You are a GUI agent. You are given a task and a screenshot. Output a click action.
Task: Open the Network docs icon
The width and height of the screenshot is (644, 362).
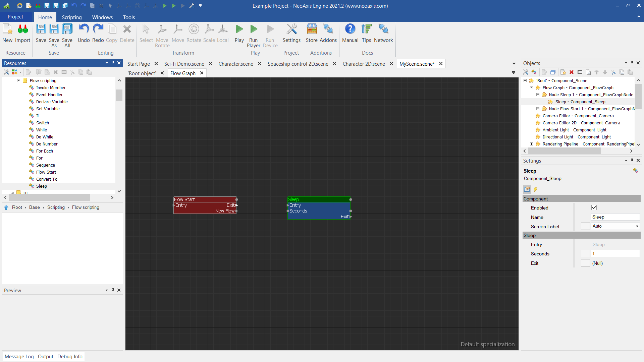click(383, 29)
